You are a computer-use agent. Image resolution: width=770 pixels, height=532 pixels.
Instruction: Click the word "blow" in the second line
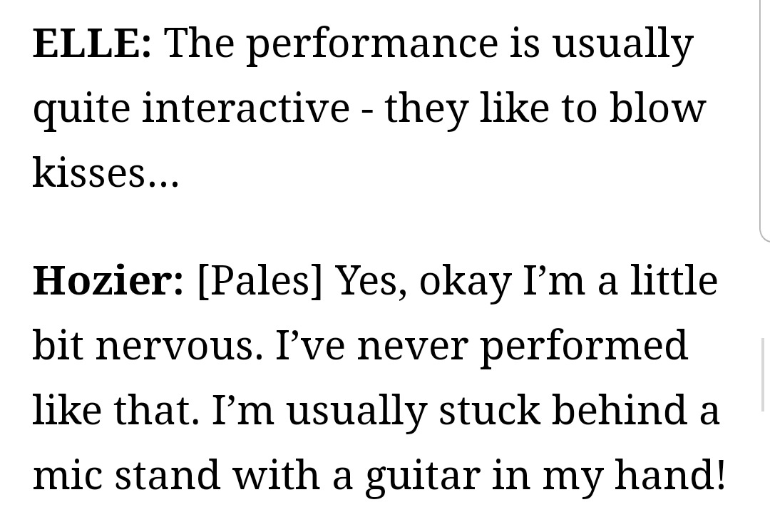pyautogui.click(x=657, y=108)
